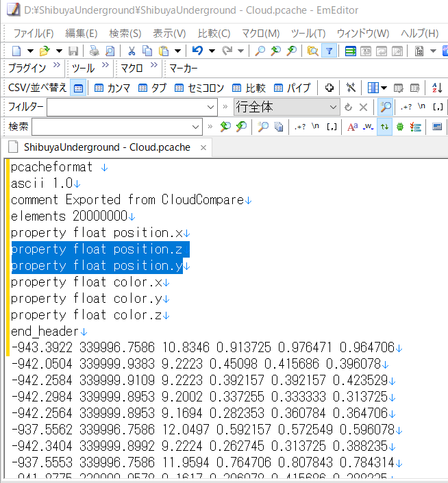
Task: Click the Find in Files icon
Action: (313, 51)
